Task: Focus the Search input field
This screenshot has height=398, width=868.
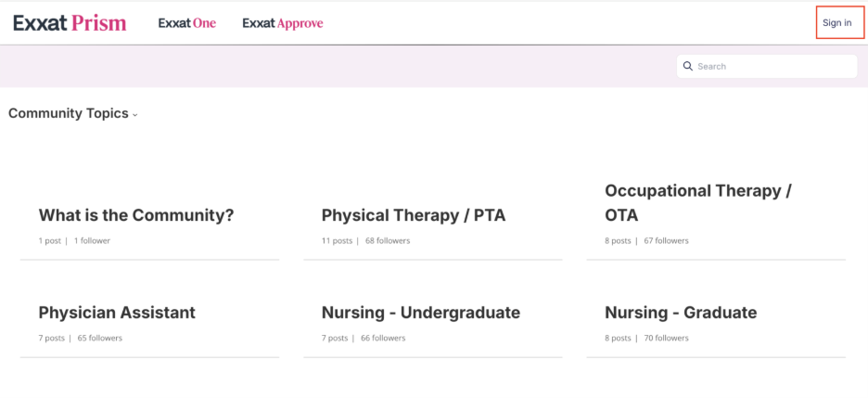Action: tap(774, 67)
